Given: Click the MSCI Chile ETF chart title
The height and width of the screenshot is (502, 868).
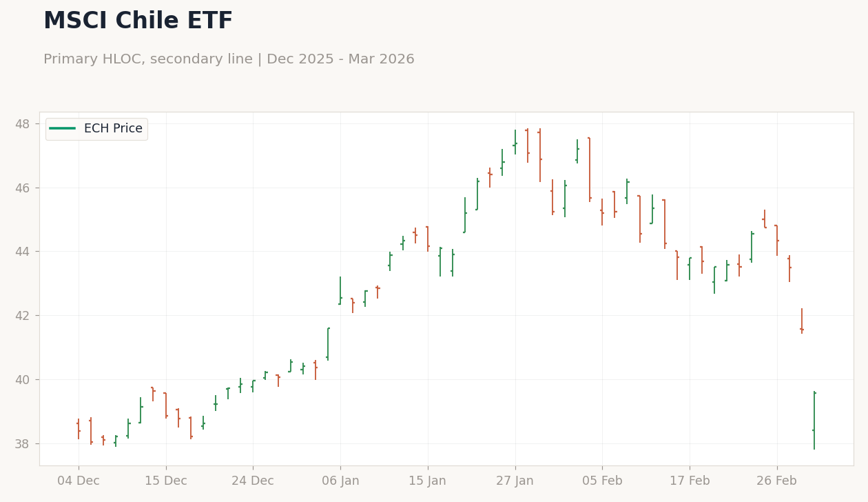Looking at the screenshot, I should point(138,21).
